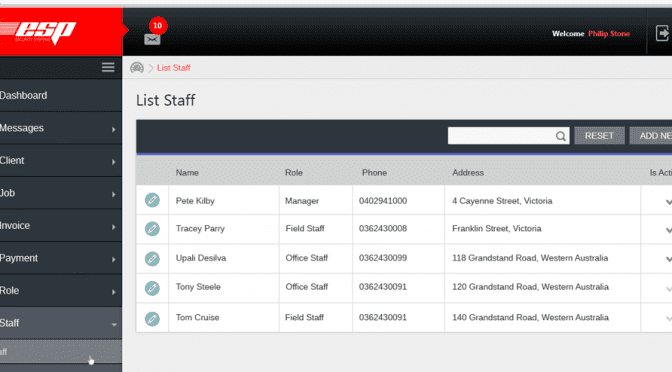This screenshot has width=672, height=372.
Task: Click Office Staff role for Tony Steele
Action: (x=306, y=287)
